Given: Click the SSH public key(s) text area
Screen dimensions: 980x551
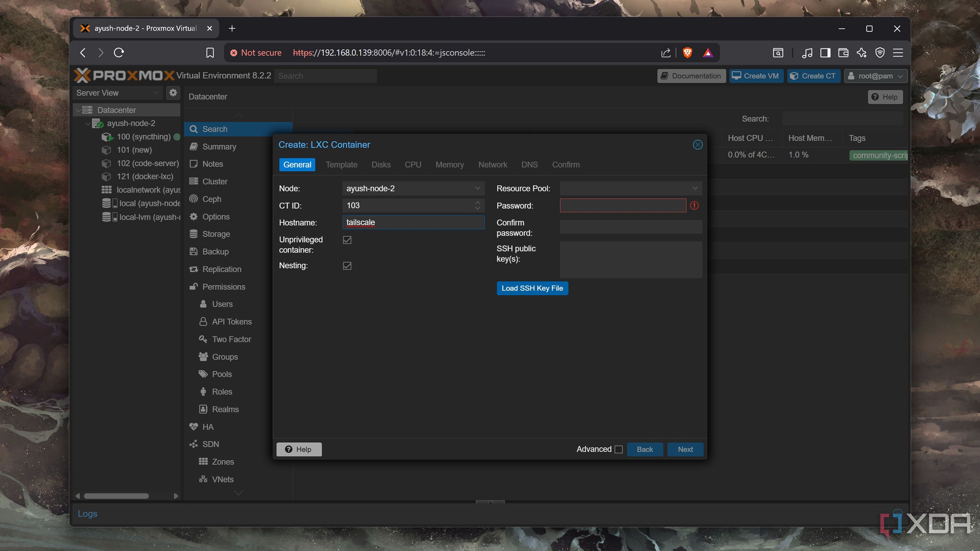Looking at the screenshot, I should click(x=631, y=260).
